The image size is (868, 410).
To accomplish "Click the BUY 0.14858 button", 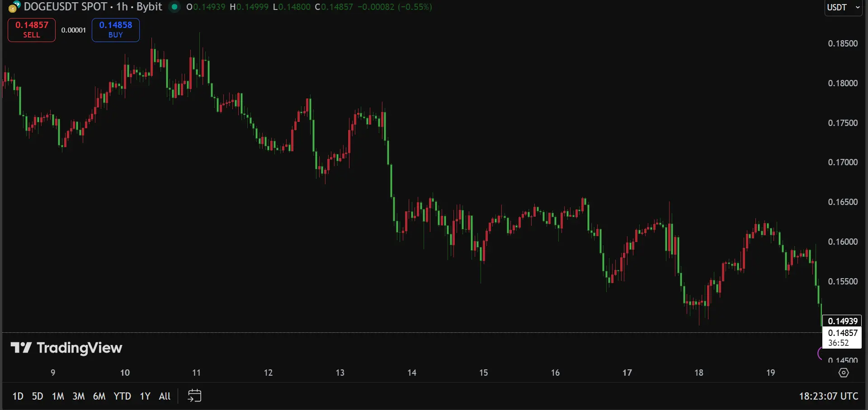I will [x=116, y=30].
